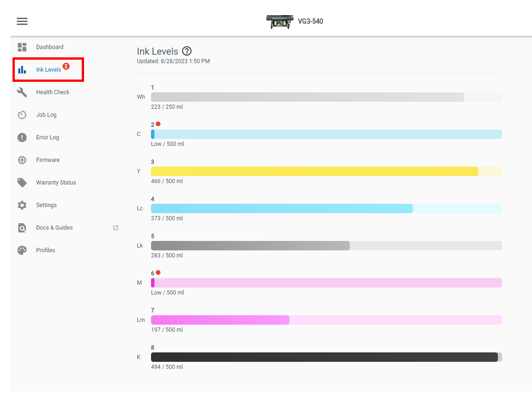Click the Warranty Status tag icon
532x396 pixels.
[x=22, y=182]
